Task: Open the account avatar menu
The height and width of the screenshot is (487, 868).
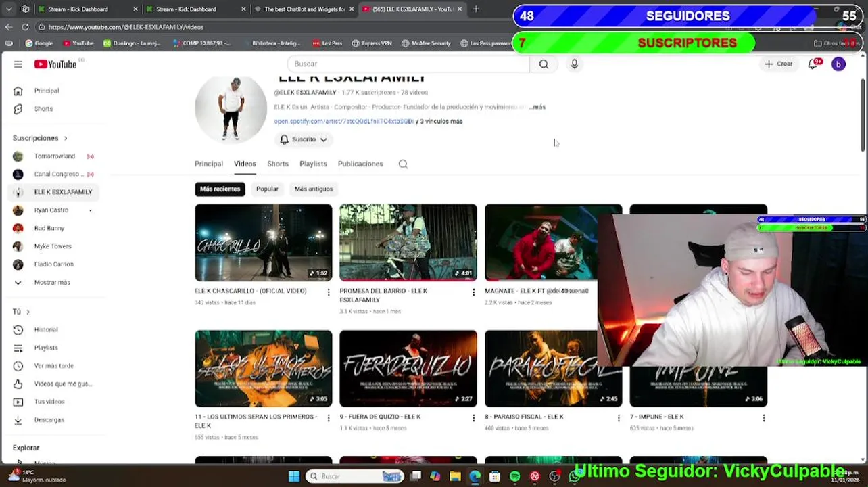Action: [838, 64]
